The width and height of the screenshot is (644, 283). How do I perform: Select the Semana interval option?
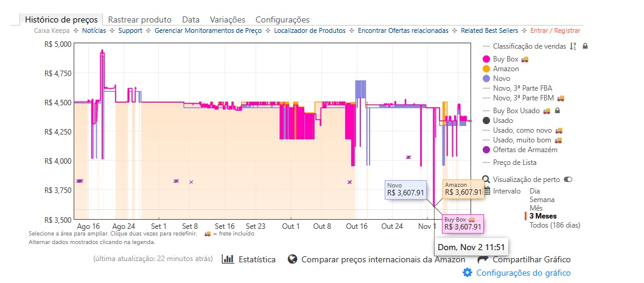542,199
